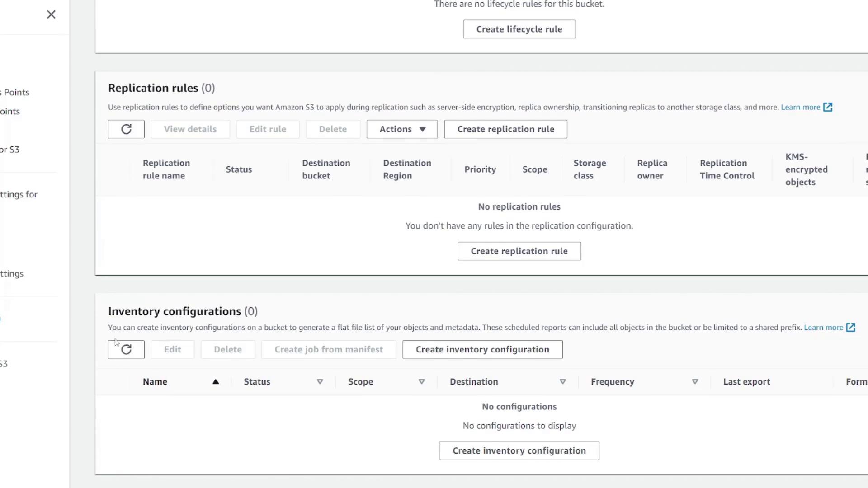Viewport: 868px width, 488px height.
Task: Click Create inventory configuration in toolbar
Action: point(482,349)
